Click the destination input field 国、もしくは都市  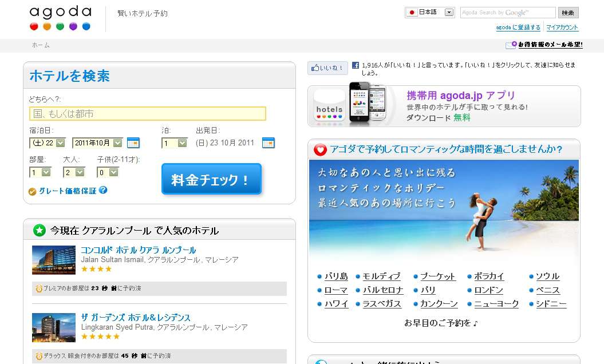click(148, 114)
